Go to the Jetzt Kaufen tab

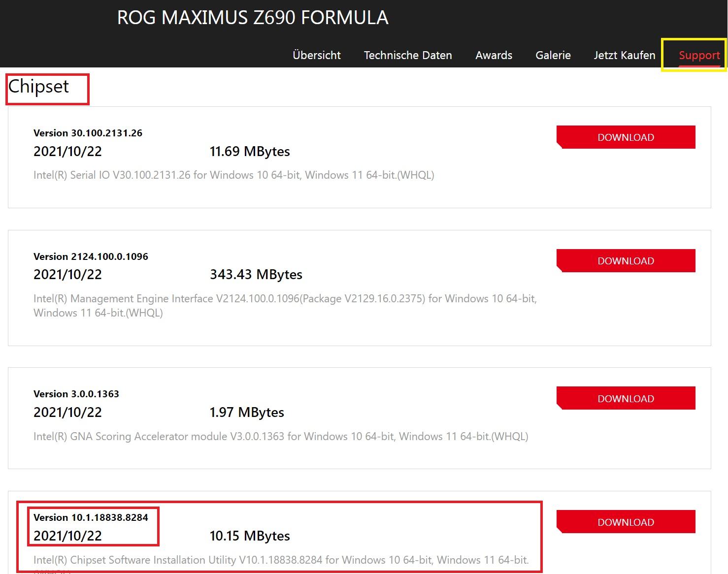coord(625,55)
